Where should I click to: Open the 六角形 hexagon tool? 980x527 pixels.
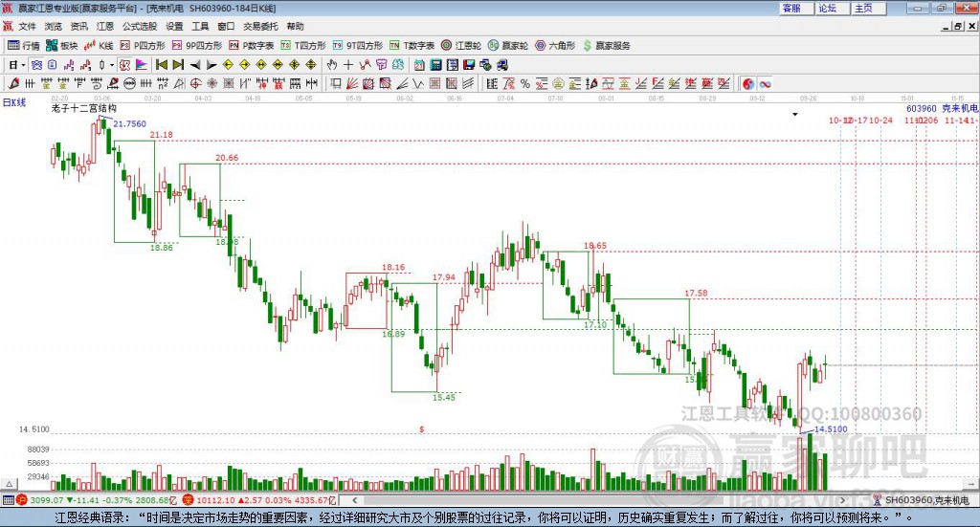pos(555,46)
